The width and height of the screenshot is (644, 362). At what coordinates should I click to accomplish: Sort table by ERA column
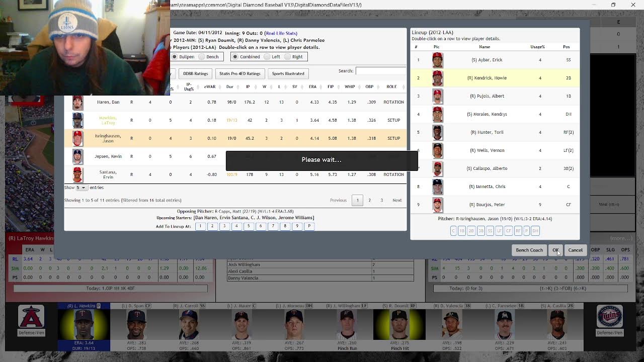click(x=312, y=86)
